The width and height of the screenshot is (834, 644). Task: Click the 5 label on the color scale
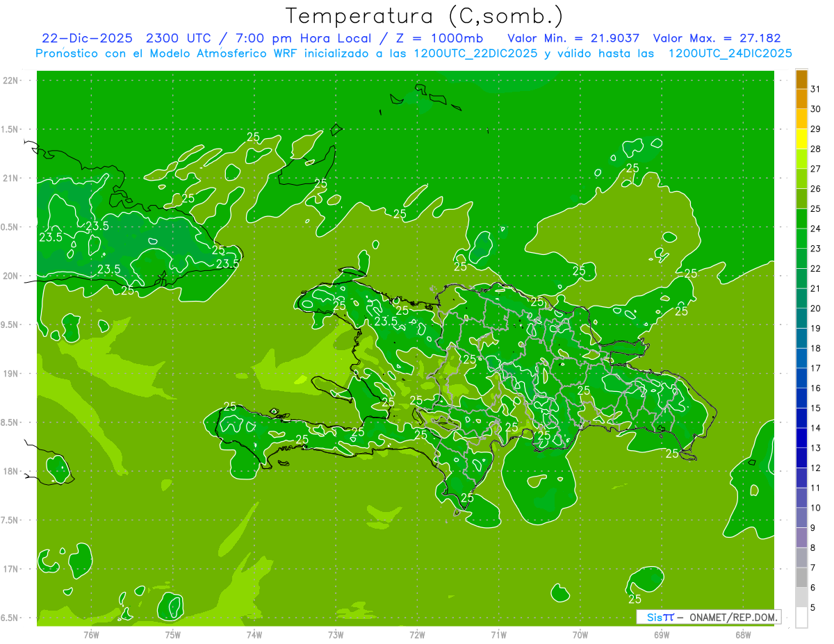pos(813,608)
